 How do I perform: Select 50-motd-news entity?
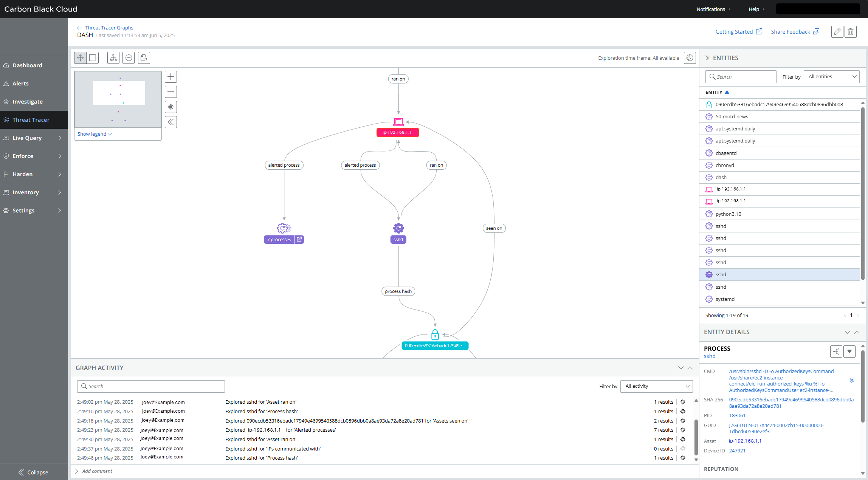[780, 116]
